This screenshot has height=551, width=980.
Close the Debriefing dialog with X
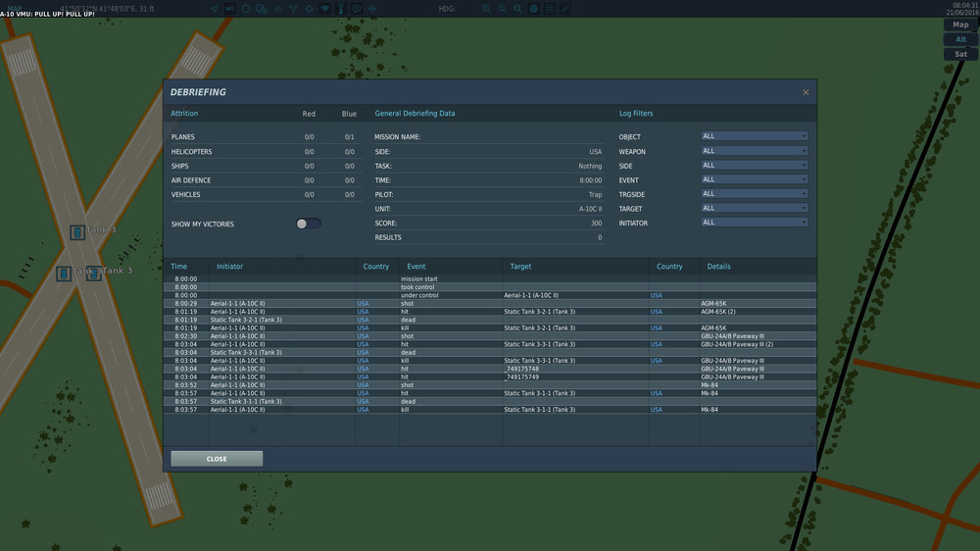pyautogui.click(x=806, y=92)
